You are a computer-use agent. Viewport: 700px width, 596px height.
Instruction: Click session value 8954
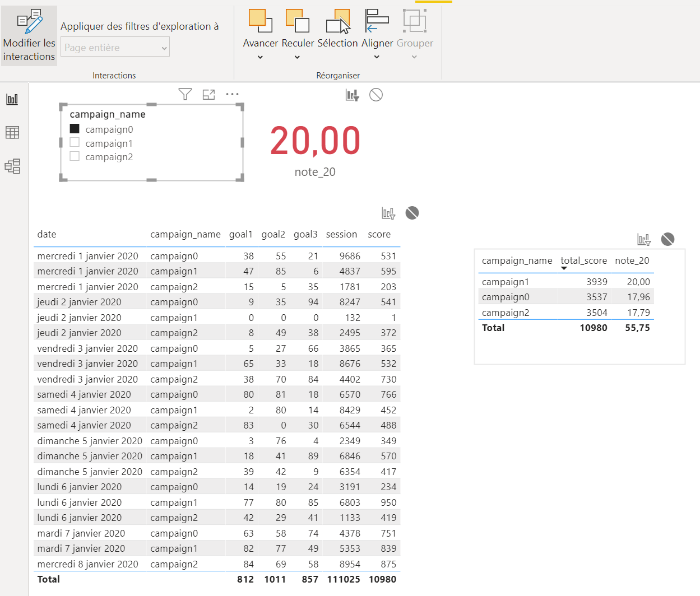click(x=350, y=564)
